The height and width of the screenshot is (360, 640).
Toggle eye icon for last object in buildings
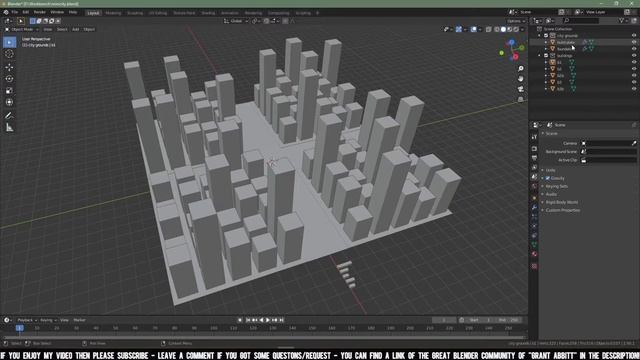point(634,89)
